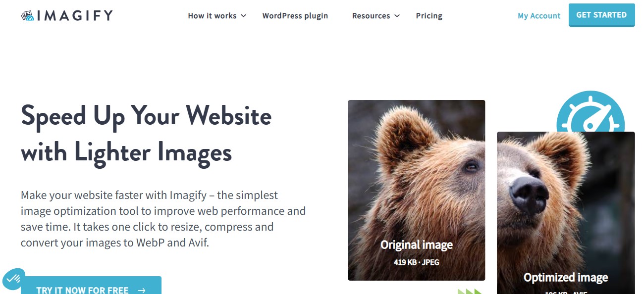Click the Speed Up Your Website heading
The width and height of the screenshot is (644, 294).
(146, 134)
